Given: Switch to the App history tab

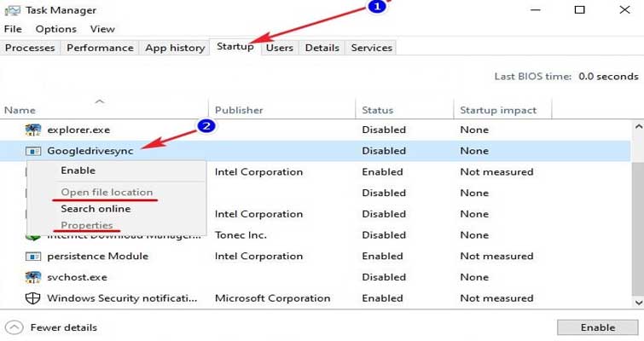Looking at the screenshot, I should (175, 48).
